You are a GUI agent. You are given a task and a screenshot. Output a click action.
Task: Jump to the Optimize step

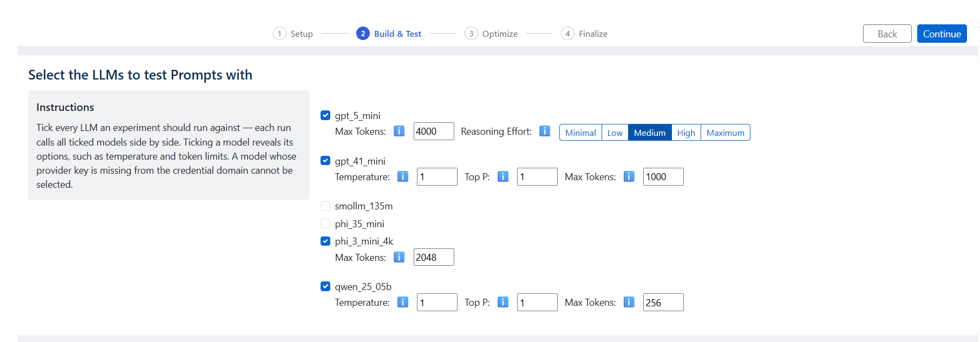pos(491,34)
